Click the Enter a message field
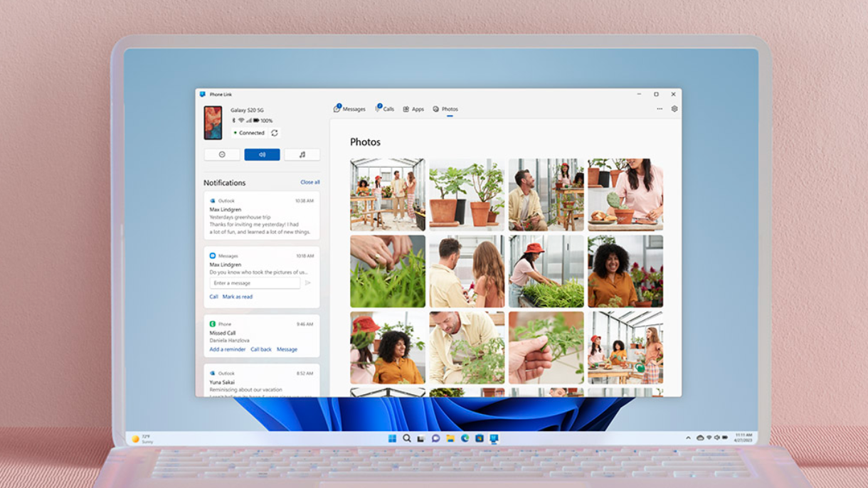Screen dimensions: 868x488 255,283
